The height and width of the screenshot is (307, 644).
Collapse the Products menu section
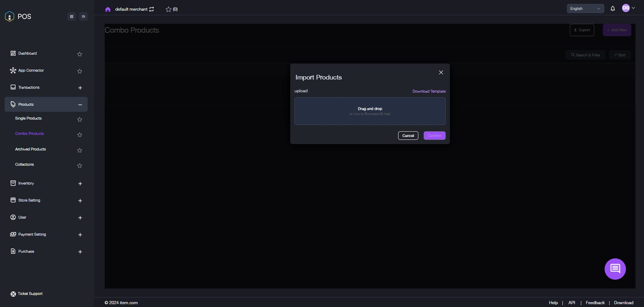tap(80, 105)
